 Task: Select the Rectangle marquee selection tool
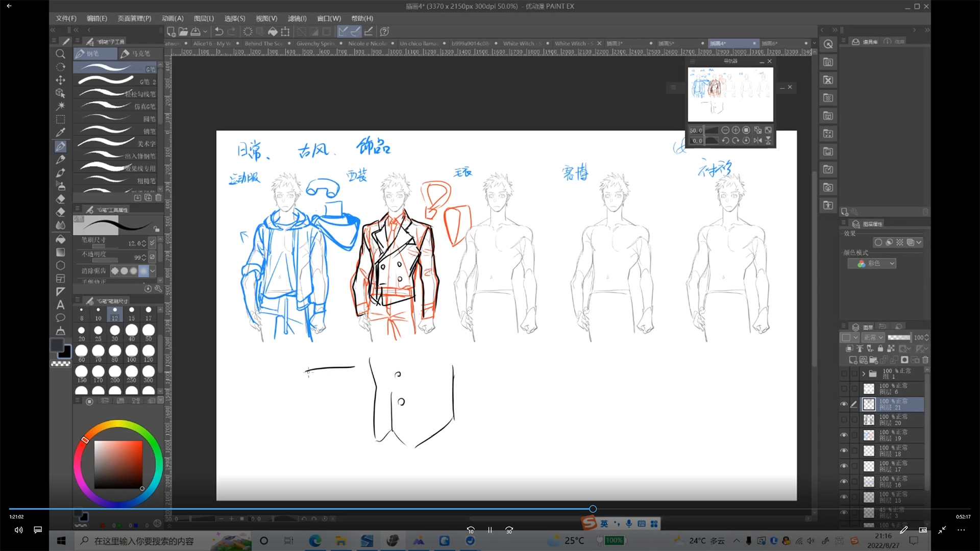(x=60, y=119)
